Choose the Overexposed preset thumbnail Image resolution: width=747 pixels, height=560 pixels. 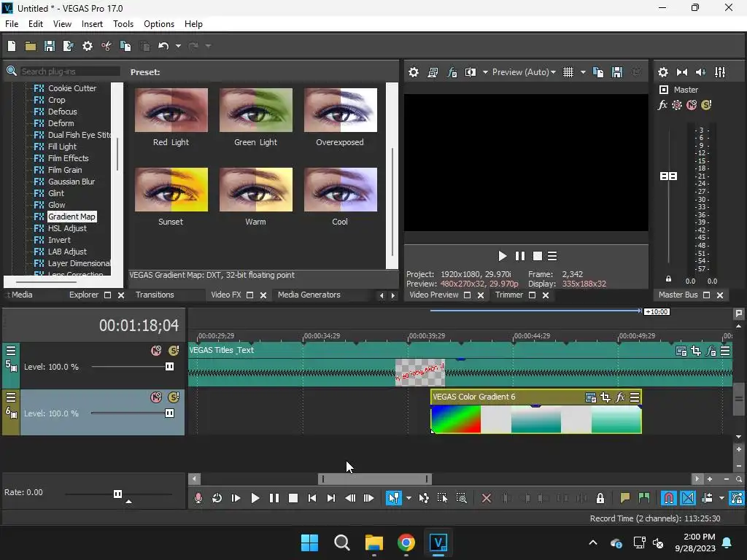click(340, 110)
